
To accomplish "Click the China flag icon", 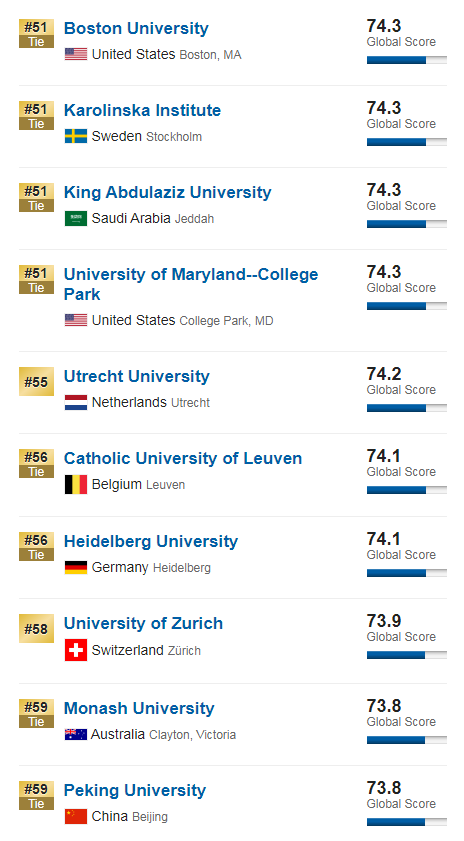I will 76,816.
